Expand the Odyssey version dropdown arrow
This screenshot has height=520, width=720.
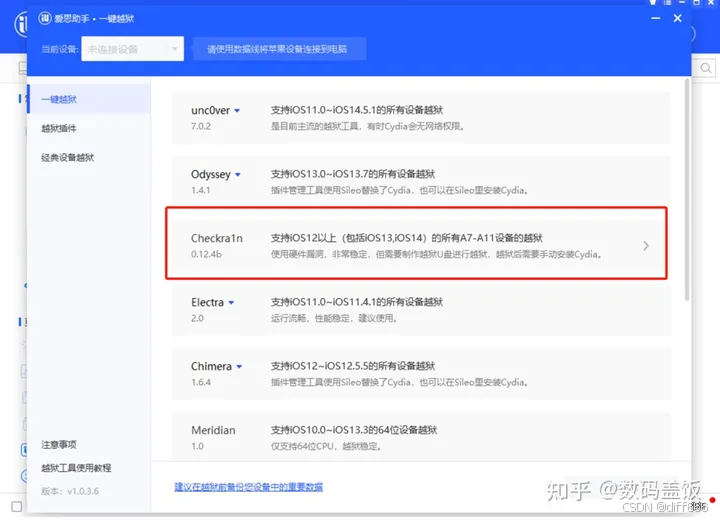[238, 175]
